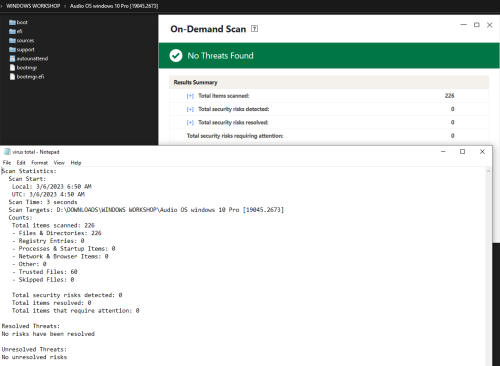This screenshot has height=366, width=500.
Task: Open the boot folder icon
Action: coord(12,22)
